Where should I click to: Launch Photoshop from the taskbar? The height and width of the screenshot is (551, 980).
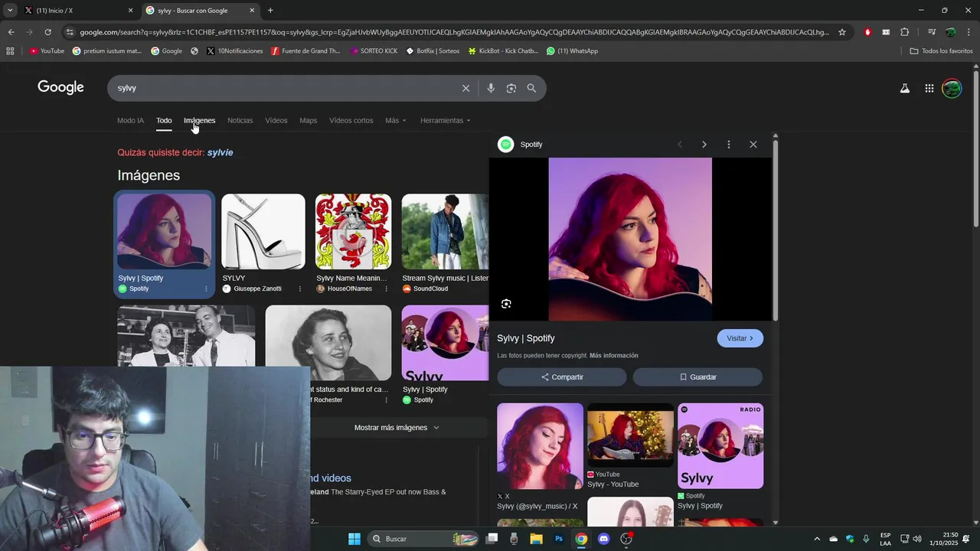tap(559, 539)
